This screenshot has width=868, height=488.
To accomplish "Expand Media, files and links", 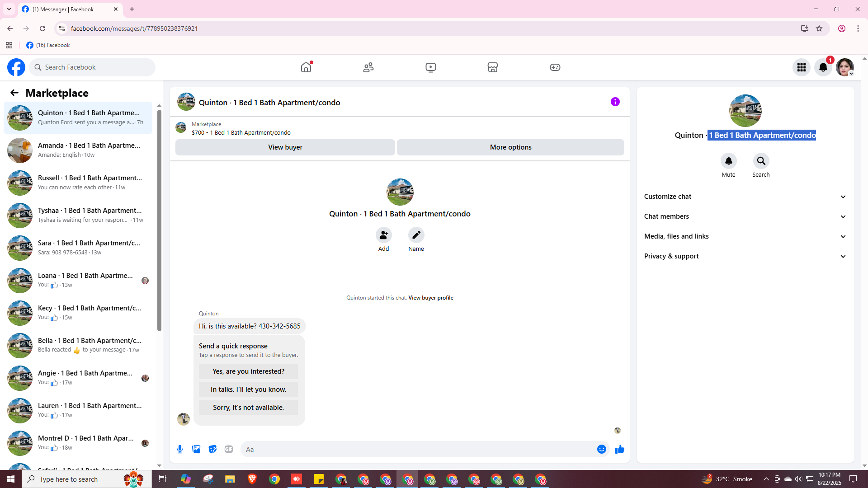I will click(745, 236).
